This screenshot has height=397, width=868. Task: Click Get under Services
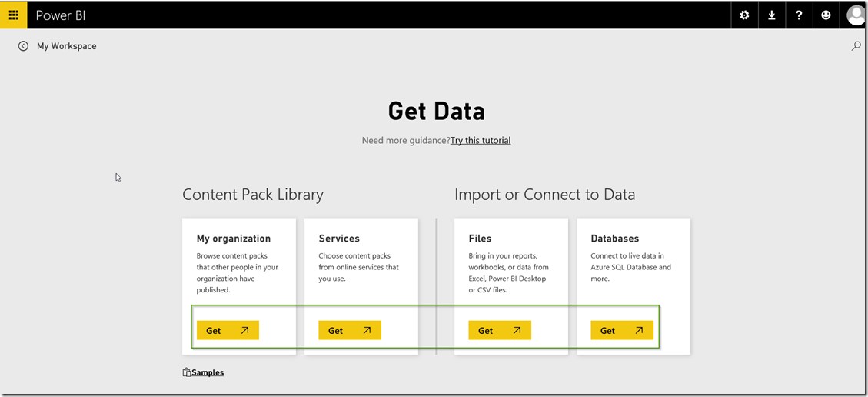tap(350, 330)
